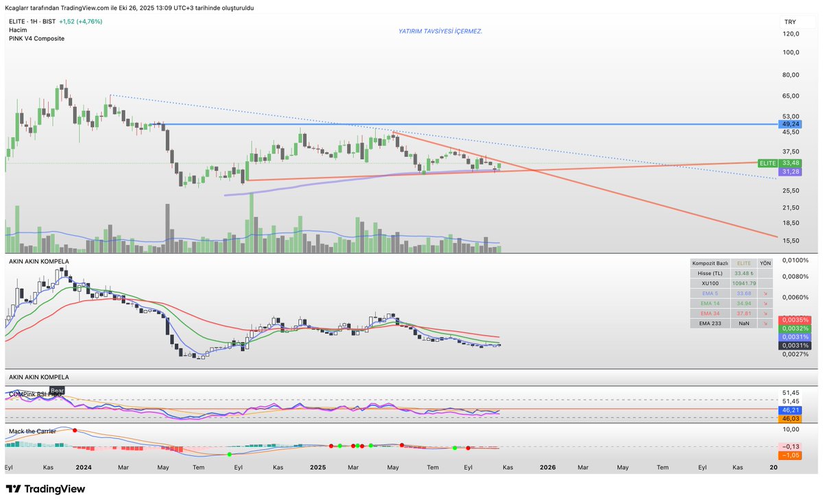This screenshot has width=823, height=504.
Task: Click the '37.81' EMA 34 value
Action: (743, 313)
